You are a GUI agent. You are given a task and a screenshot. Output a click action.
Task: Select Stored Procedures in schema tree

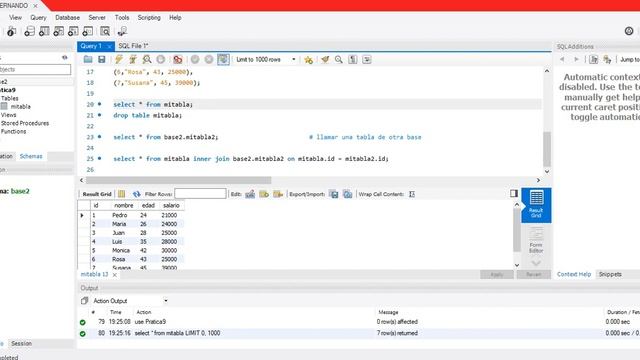coord(25,123)
